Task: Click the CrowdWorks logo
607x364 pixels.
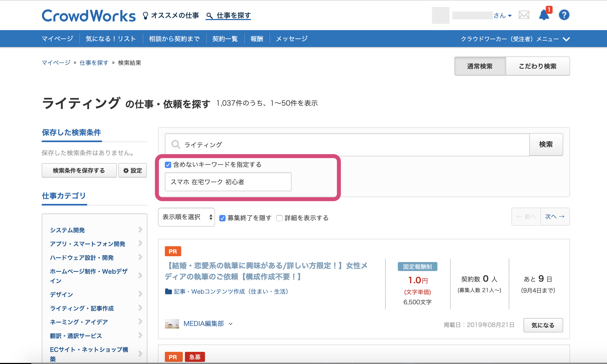Action: click(x=88, y=16)
